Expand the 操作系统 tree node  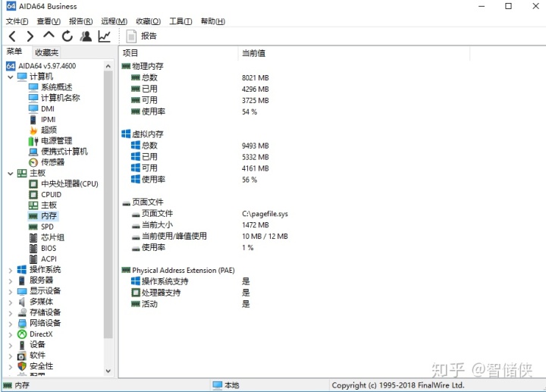click(11, 270)
